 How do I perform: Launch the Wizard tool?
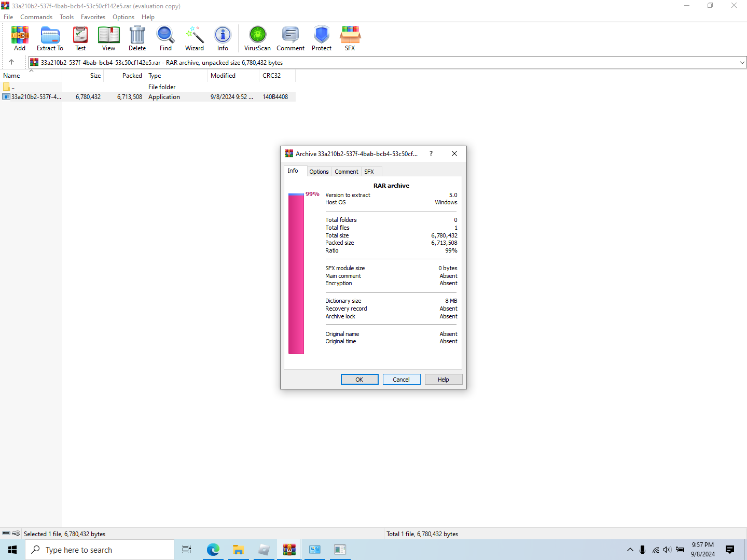[195, 38]
